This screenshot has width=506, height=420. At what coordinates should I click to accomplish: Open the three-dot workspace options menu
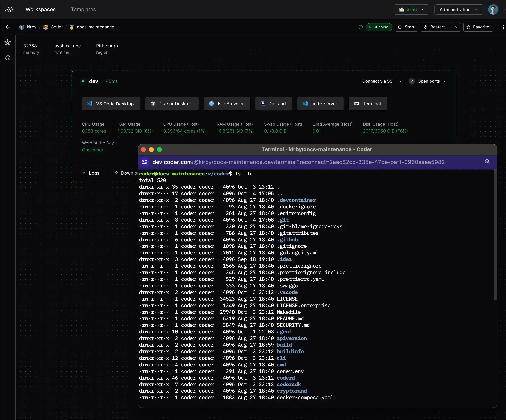503,27
